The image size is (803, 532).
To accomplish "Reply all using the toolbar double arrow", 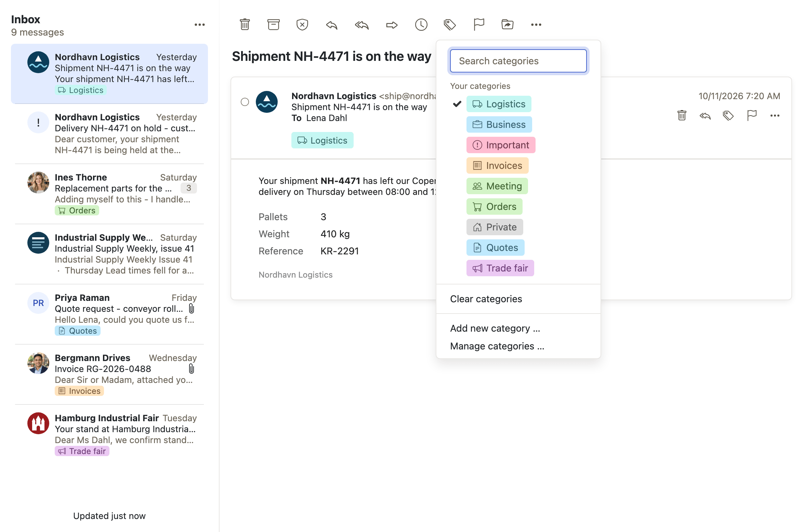I will point(362,25).
